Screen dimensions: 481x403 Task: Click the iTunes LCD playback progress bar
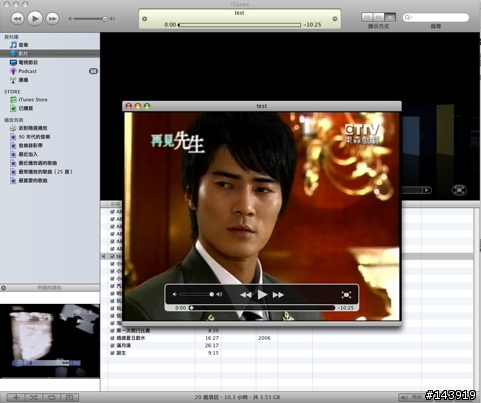[239, 25]
